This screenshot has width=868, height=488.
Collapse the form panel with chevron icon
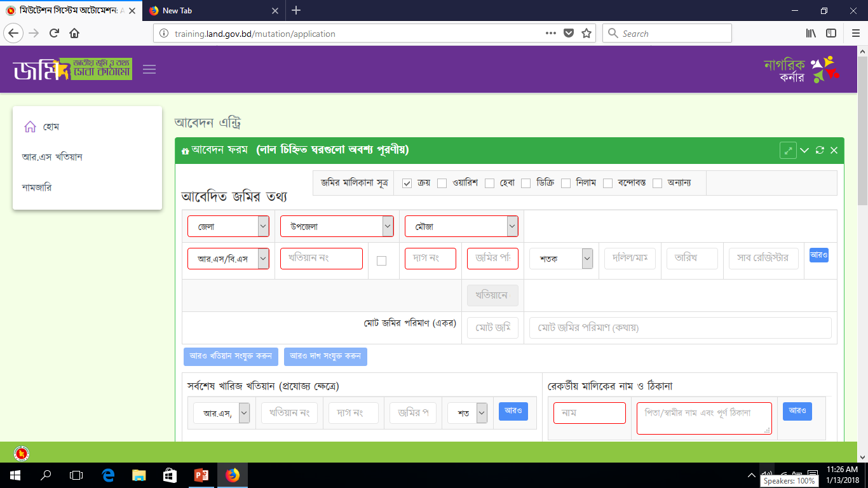[804, 151]
